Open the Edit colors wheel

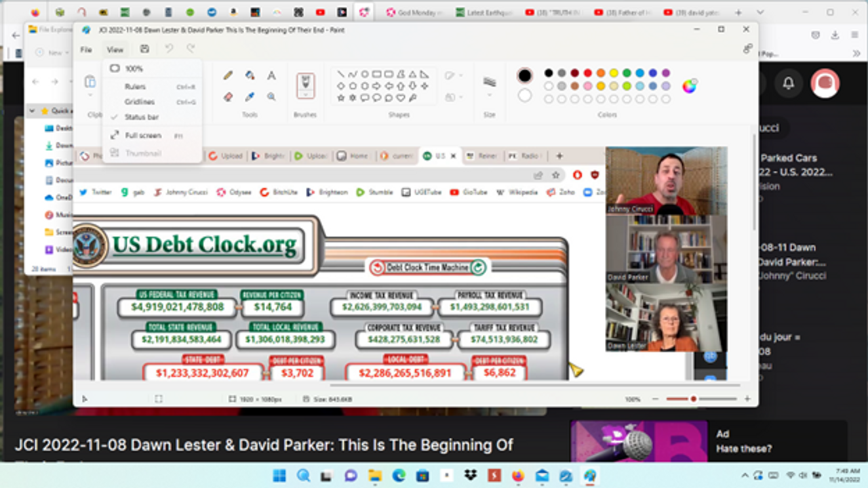(x=689, y=86)
